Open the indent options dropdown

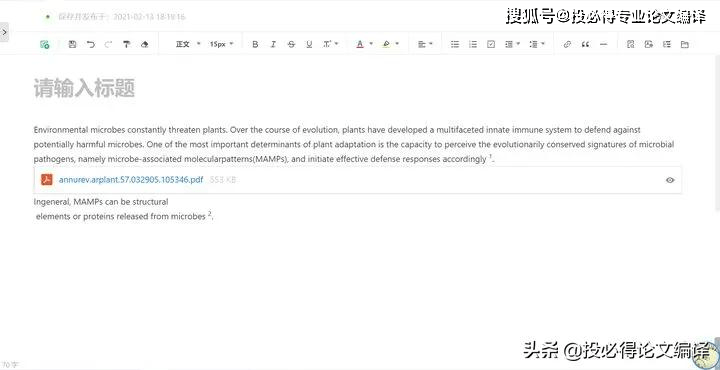pyautogui.click(x=512, y=45)
